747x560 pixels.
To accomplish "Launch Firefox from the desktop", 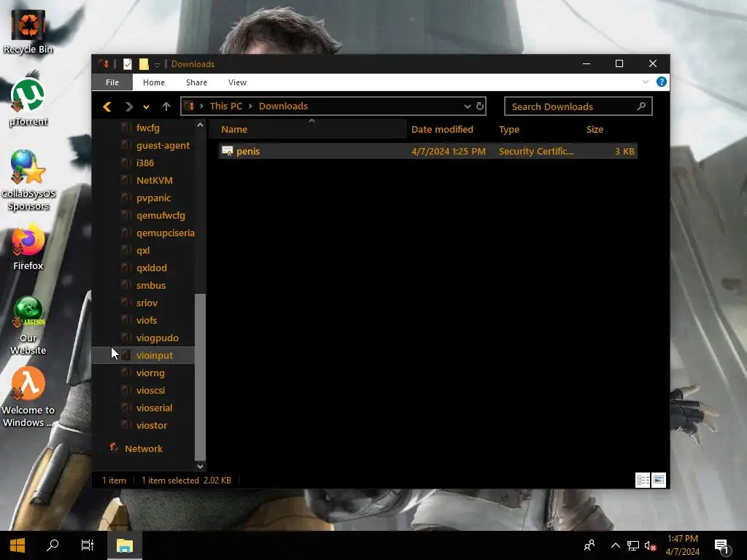I will 28,249.
